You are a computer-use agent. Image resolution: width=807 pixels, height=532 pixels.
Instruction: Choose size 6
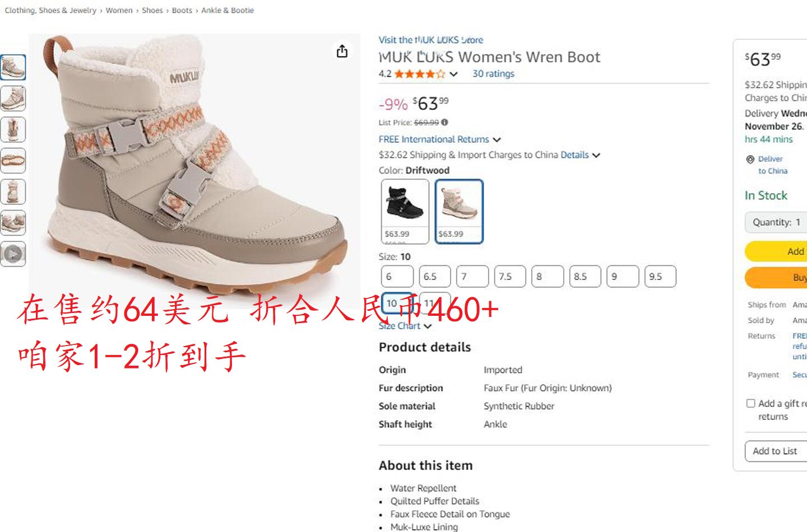(x=397, y=277)
